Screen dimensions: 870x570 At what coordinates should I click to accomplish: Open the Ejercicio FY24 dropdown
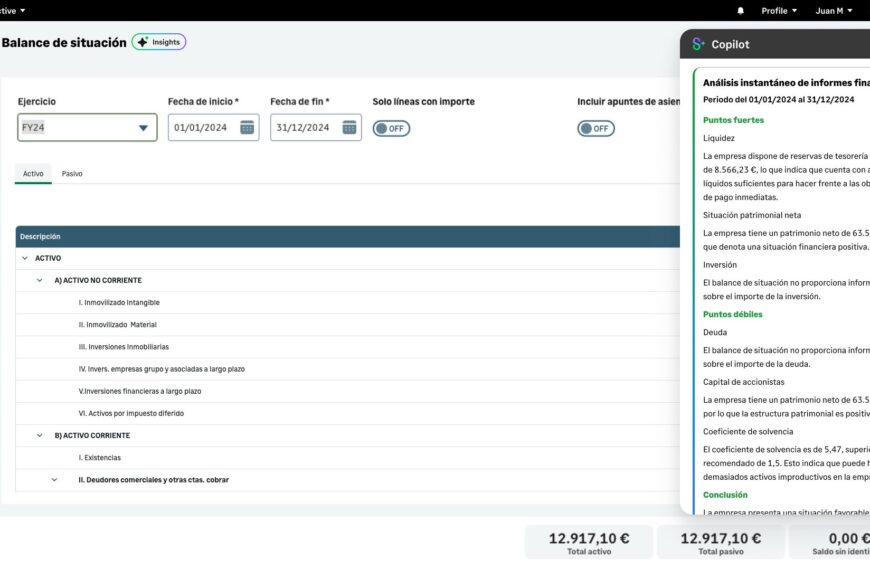[x=143, y=128]
